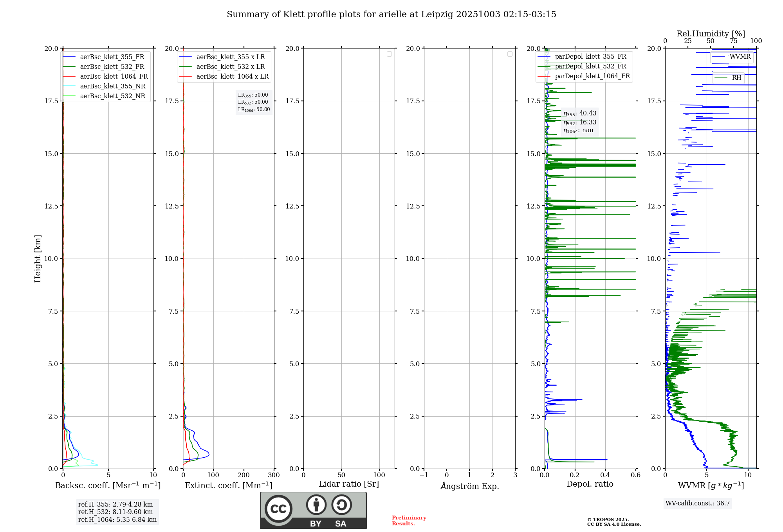This screenshot has height=532, width=783.
Task: Click the SA share-alike circular arrow icon
Action: (x=341, y=505)
